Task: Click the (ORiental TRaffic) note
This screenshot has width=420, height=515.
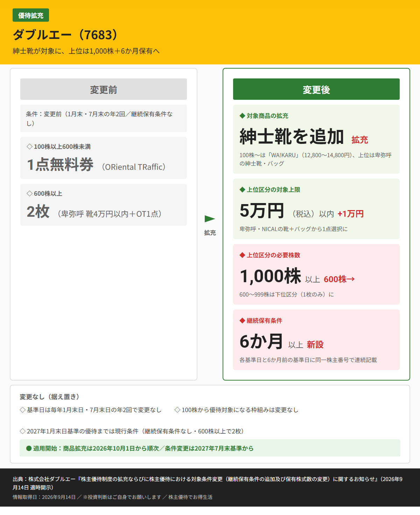Action: tap(134, 167)
